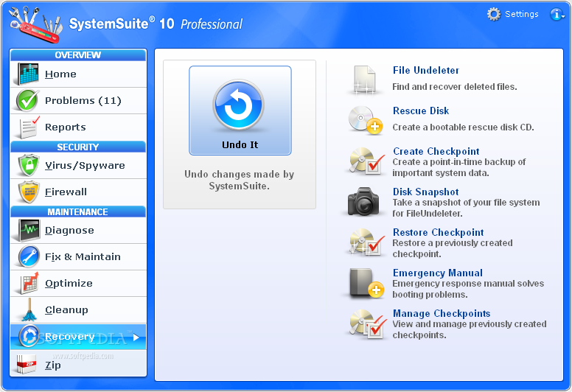The width and height of the screenshot is (572, 392).
Task: Click the green checkmark Problems icon
Action: pyautogui.click(x=27, y=101)
